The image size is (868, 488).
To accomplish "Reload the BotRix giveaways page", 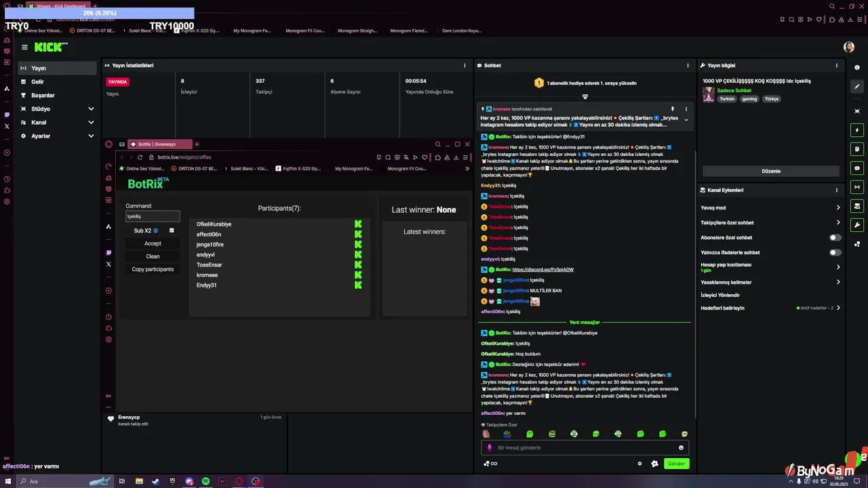I will pos(140,157).
